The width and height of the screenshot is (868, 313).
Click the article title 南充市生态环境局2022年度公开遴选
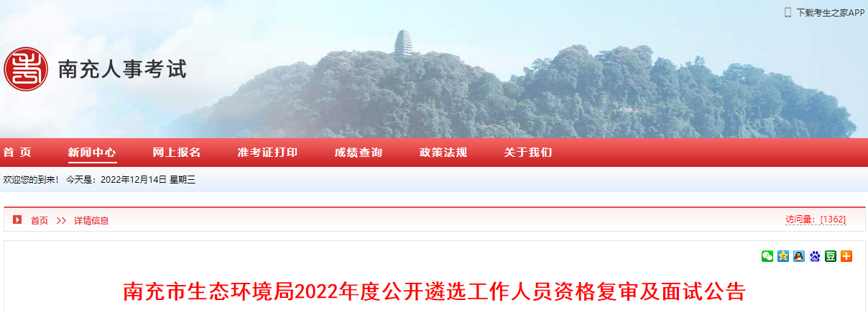434,291
